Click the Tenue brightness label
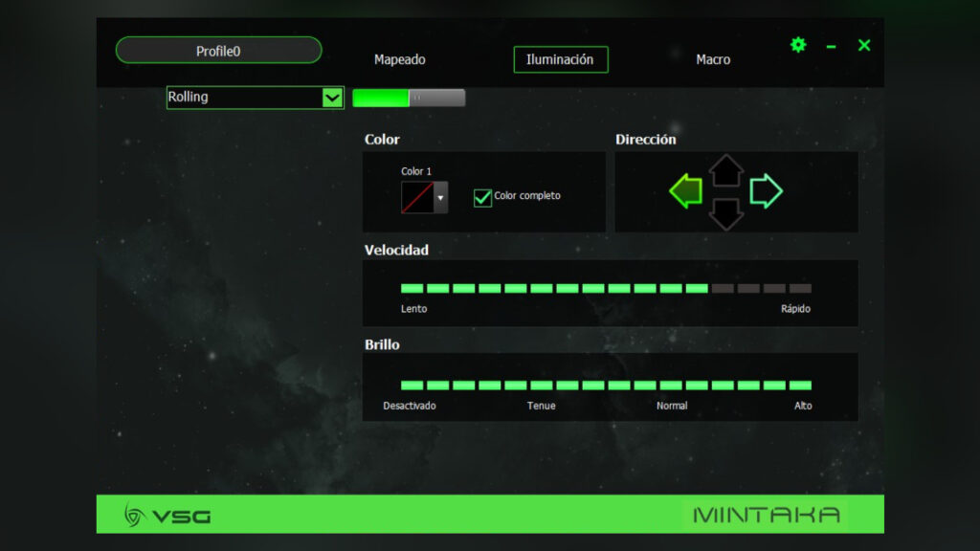This screenshot has width=980, height=551. coord(541,406)
